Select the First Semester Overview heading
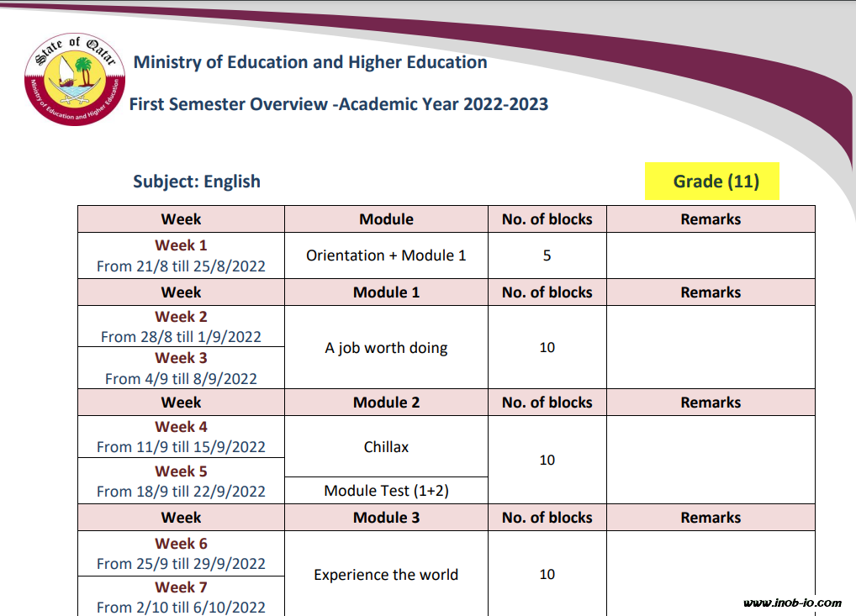Screen dimensions: 856x616 [x=338, y=104]
